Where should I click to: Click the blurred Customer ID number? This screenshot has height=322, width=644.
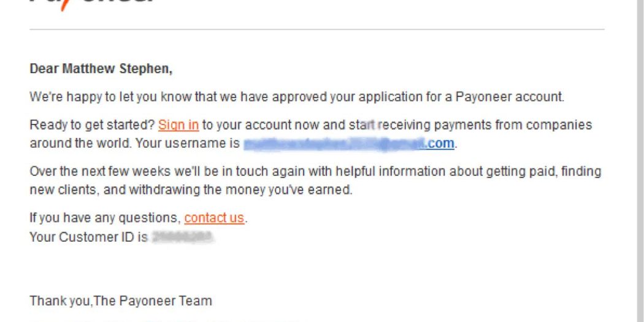182,237
